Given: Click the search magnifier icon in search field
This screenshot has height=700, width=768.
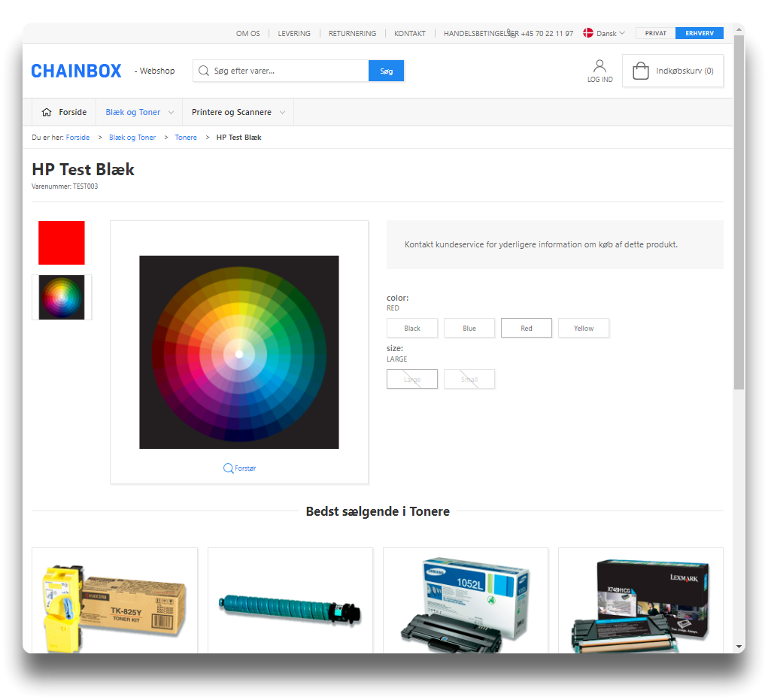Looking at the screenshot, I should pos(203,71).
